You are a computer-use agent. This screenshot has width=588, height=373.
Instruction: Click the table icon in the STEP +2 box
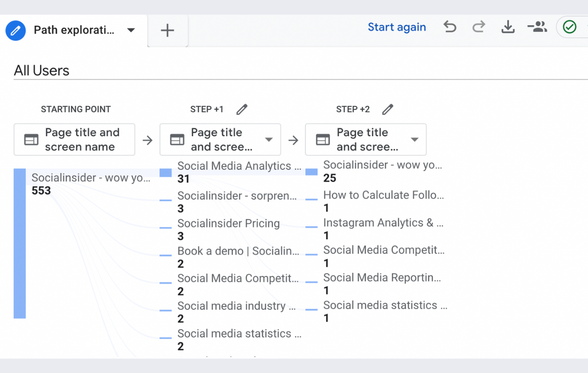click(323, 139)
